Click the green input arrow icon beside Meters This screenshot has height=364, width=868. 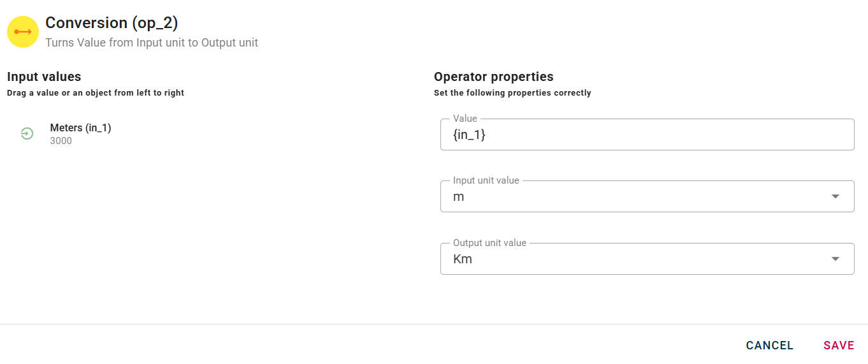pos(27,133)
